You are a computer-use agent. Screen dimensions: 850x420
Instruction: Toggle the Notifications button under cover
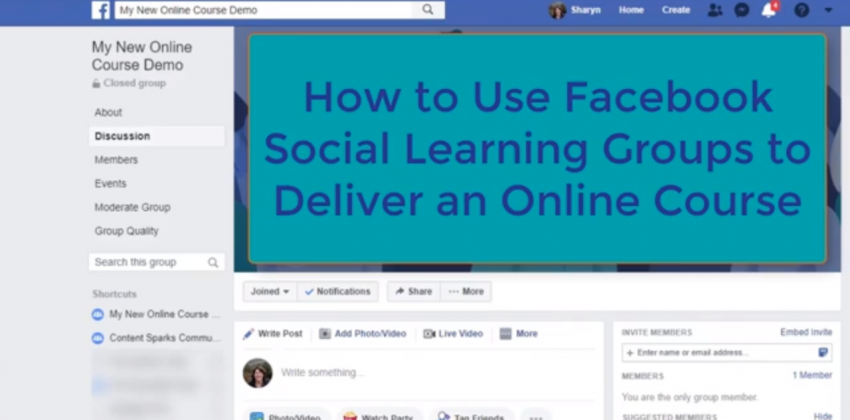click(337, 292)
